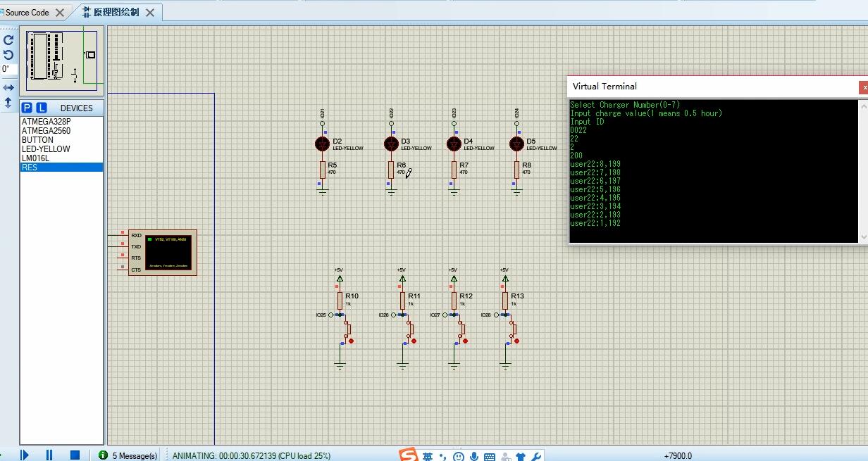This screenshot has height=461, width=868.
Task: Close the Source Code tab
Action: point(60,13)
